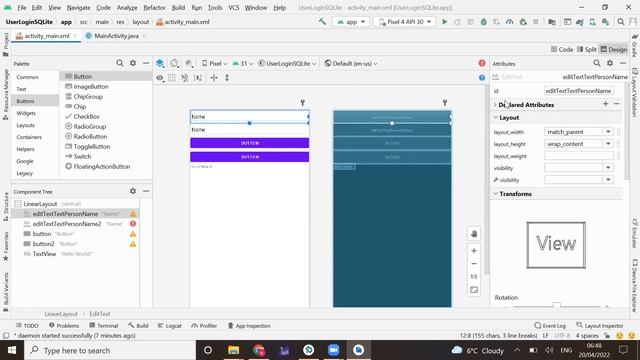Select Layouts category in palette
Image resolution: width=640 pixels, height=360 pixels.
[25, 125]
